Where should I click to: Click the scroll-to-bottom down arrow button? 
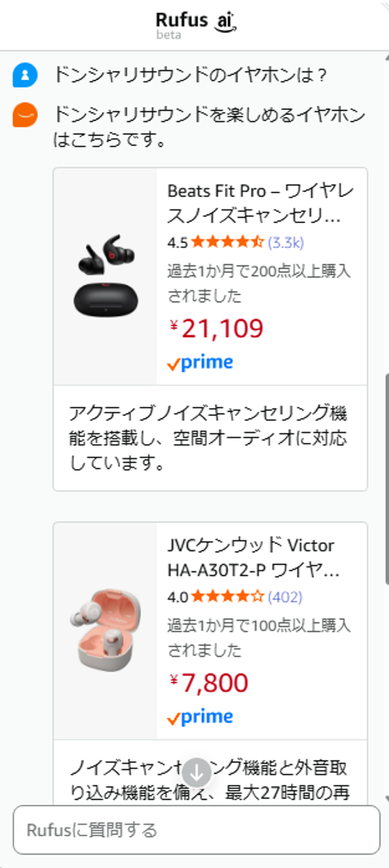tap(196, 773)
